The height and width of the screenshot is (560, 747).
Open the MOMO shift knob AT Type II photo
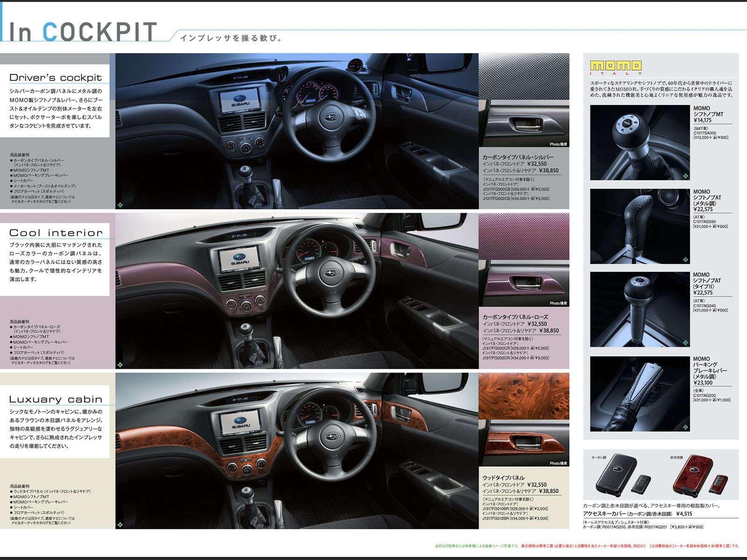(640, 309)
